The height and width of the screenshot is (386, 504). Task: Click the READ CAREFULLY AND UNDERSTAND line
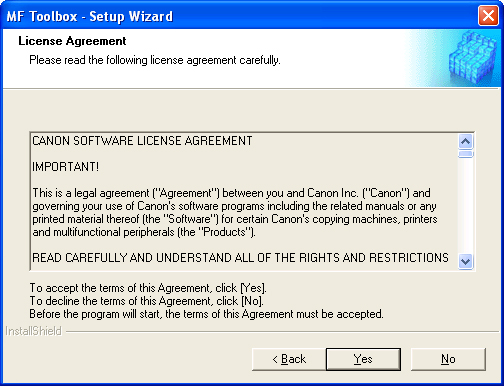click(240, 258)
